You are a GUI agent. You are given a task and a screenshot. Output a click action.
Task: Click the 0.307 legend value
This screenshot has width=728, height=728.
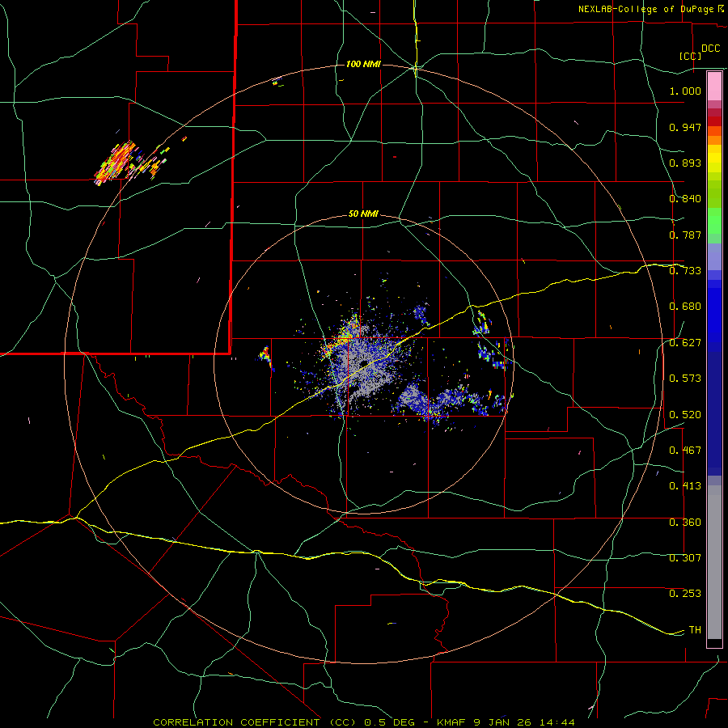685,558
